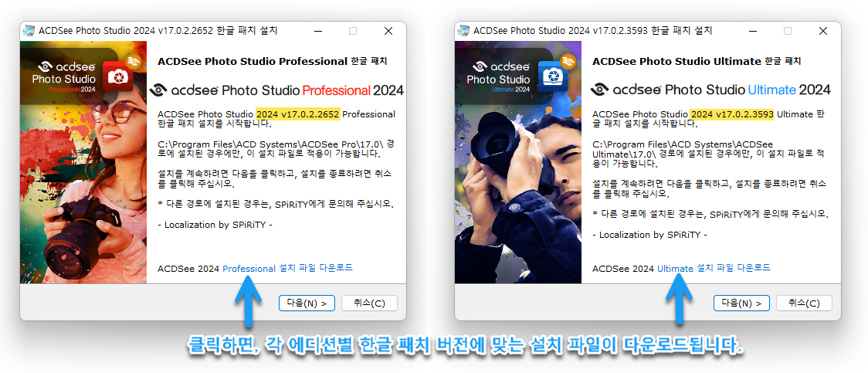Click 'Localization by SPiRiTY' in Ultimate installer
This screenshot has height=373, width=868.
(650, 235)
